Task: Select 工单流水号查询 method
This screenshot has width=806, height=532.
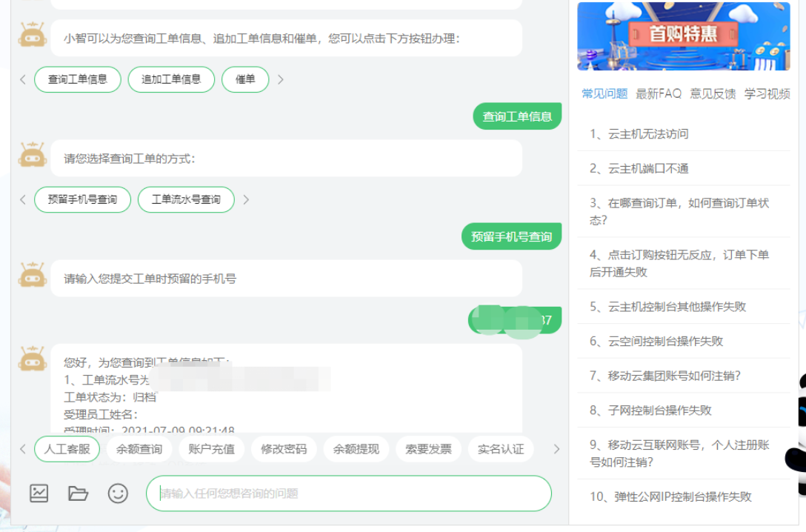Action: [186, 199]
